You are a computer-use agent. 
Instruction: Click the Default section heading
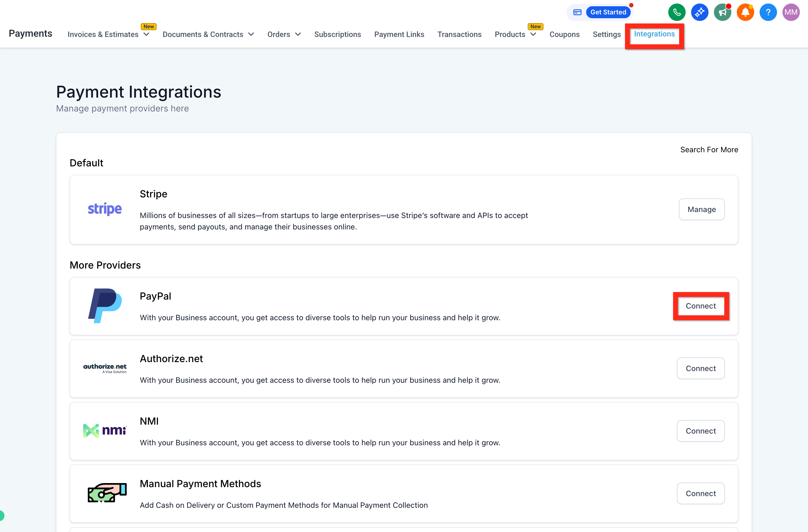point(86,163)
